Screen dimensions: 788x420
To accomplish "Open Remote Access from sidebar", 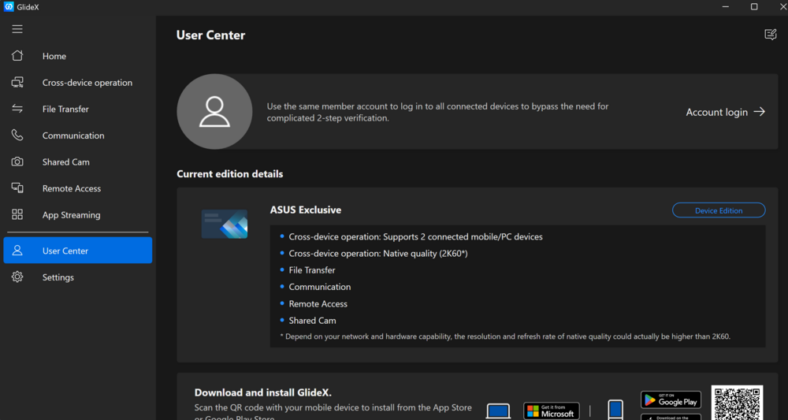I will [x=71, y=188].
